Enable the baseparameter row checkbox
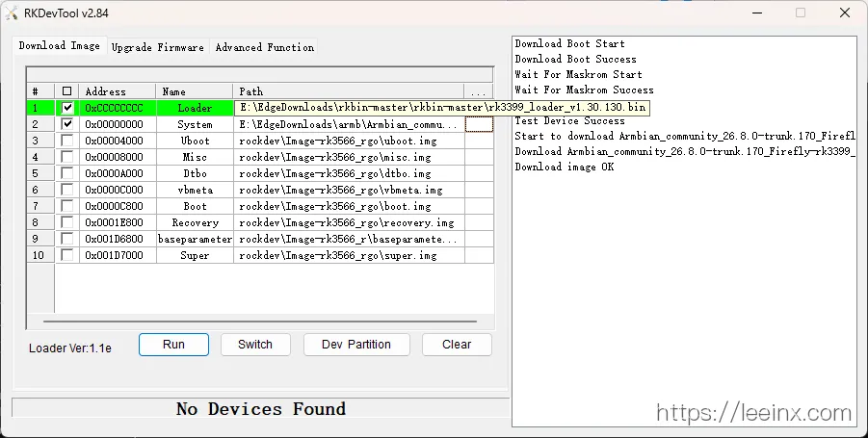The height and width of the screenshot is (438, 868). (x=67, y=239)
